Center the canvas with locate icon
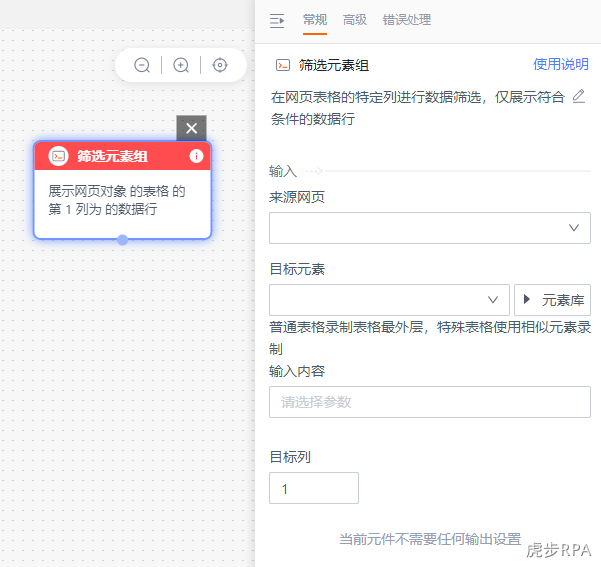This screenshot has height=567, width=601. 220,65
